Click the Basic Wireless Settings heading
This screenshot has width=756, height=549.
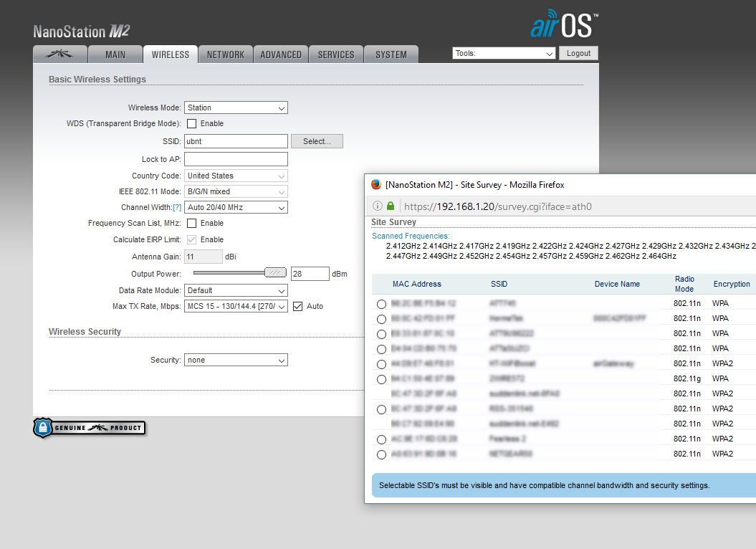click(97, 79)
